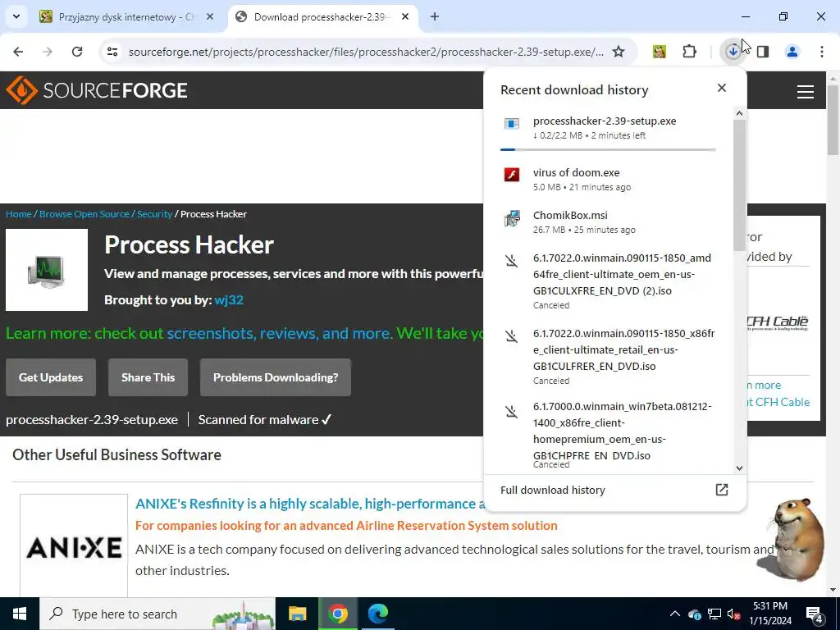
Task: Open Chrome's three-dot menu
Action: 822,52
